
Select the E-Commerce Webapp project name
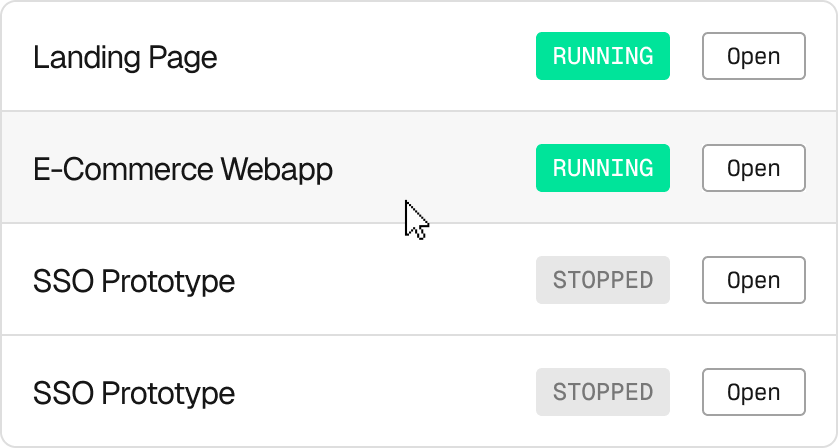(183, 169)
